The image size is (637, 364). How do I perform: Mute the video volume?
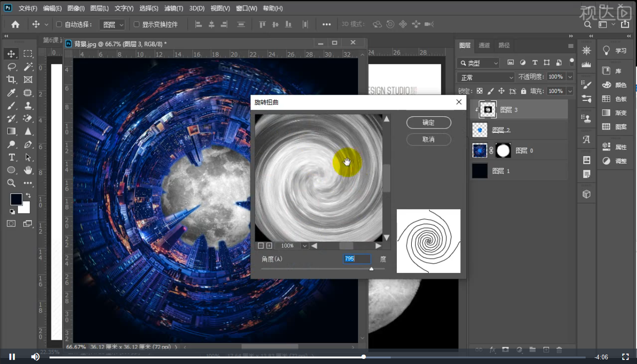pos(36,357)
